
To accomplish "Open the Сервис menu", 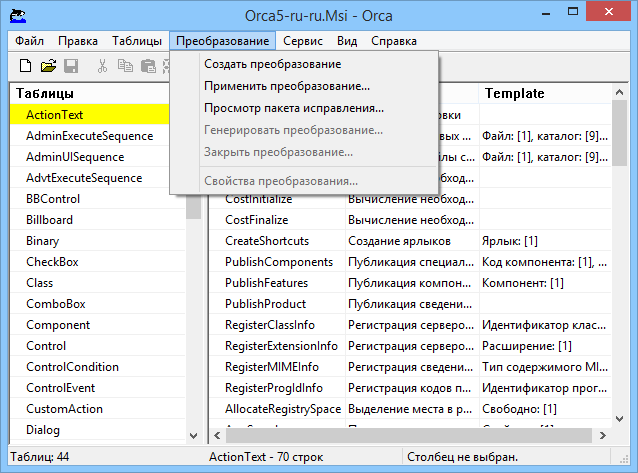I will (303, 41).
